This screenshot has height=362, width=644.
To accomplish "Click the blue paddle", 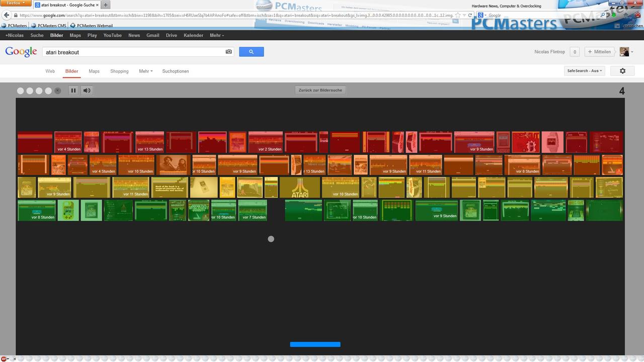I will (x=315, y=344).
